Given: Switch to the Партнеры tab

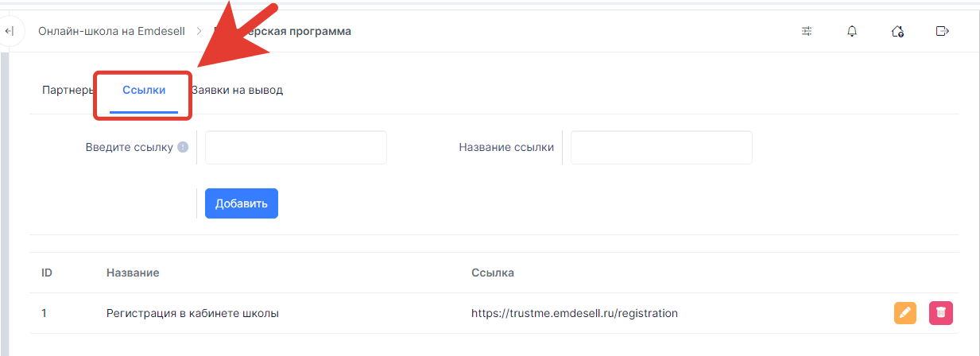Looking at the screenshot, I should [x=68, y=90].
